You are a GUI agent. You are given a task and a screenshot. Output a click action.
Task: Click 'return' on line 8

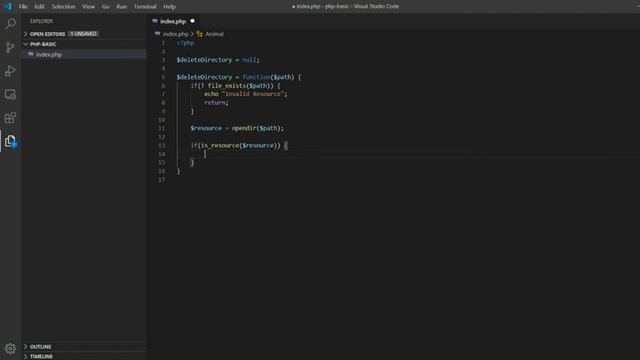(215, 102)
